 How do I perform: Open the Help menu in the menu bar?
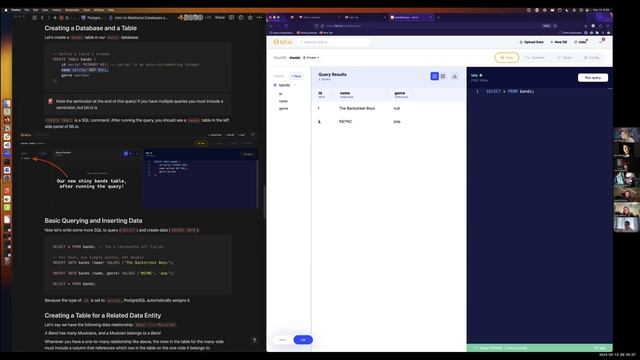tap(111, 10)
